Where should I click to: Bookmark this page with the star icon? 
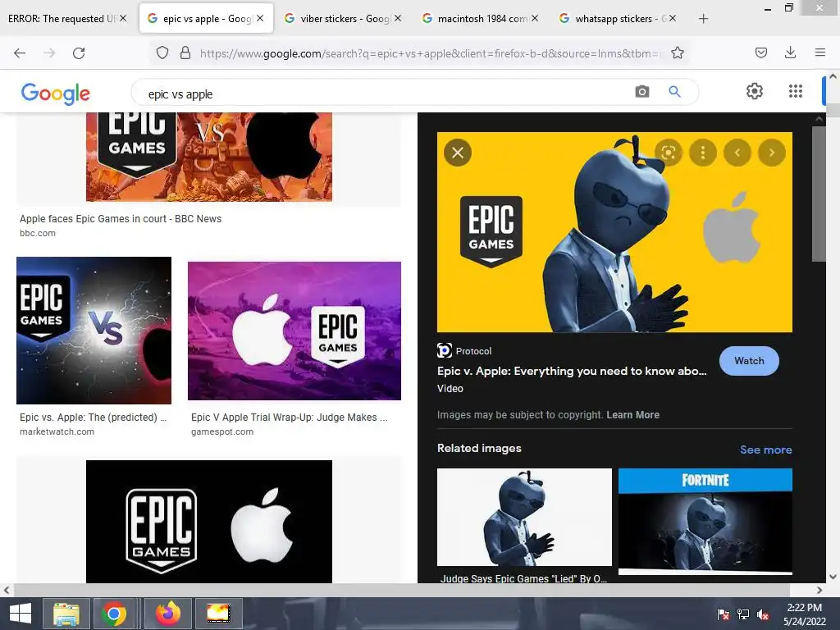[x=677, y=52]
